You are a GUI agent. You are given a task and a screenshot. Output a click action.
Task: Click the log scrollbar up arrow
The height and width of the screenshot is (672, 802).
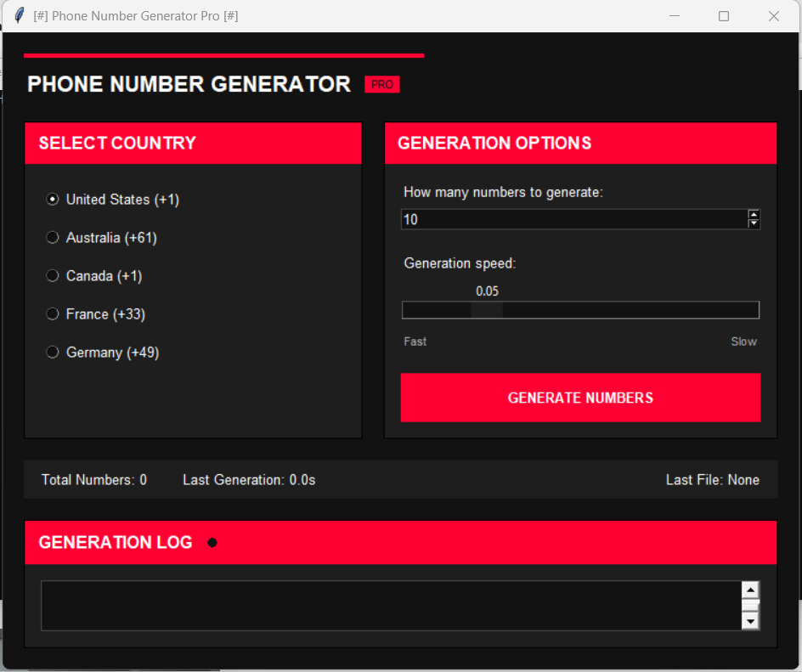point(750,590)
